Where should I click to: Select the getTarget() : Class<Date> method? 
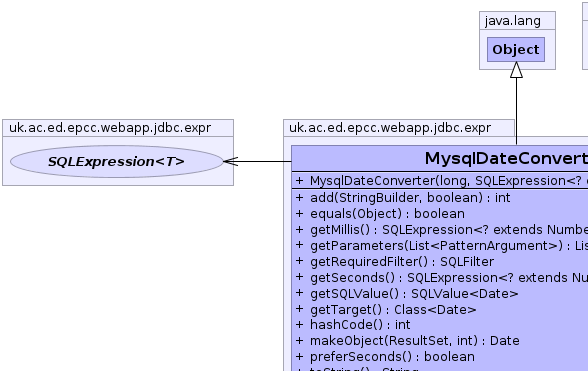pos(386,309)
